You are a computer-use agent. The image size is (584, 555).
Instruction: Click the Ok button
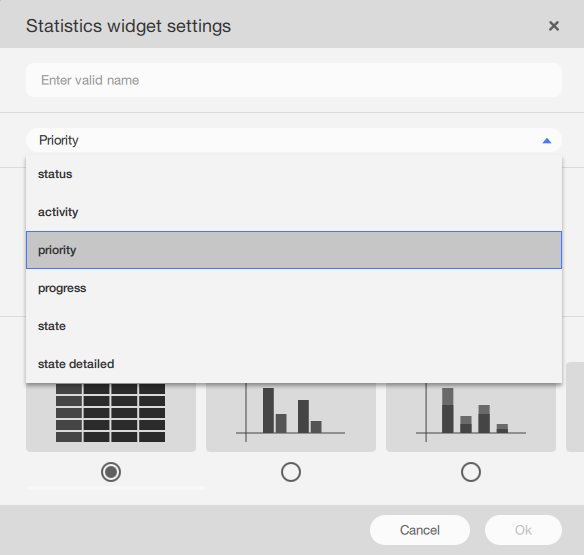(x=523, y=530)
